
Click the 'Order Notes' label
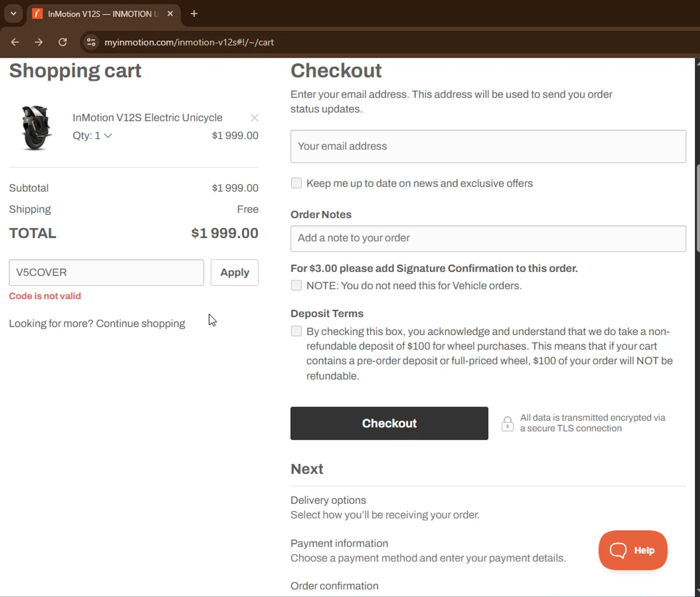click(x=321, y=214)
